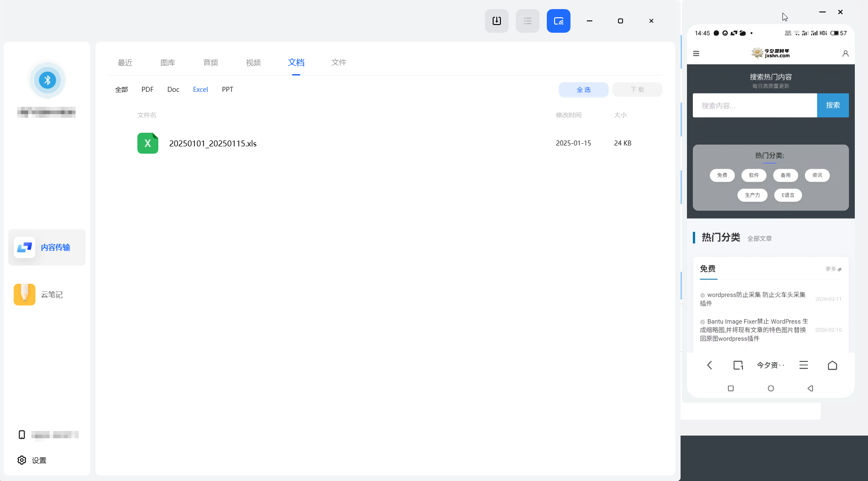Tap the phone browser home icon
868x481 pixels.
pos(832,365)
